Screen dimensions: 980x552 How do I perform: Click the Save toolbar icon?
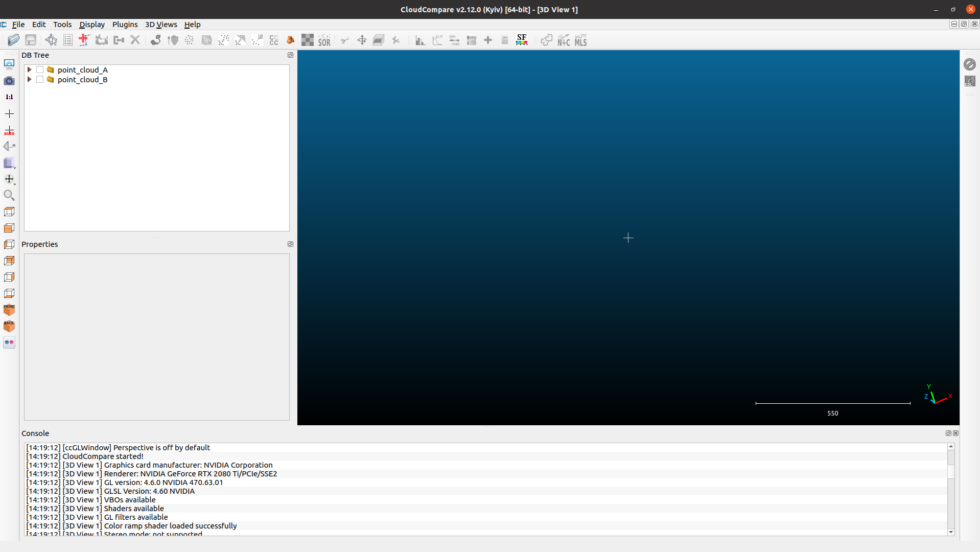(x=31, y=40)
